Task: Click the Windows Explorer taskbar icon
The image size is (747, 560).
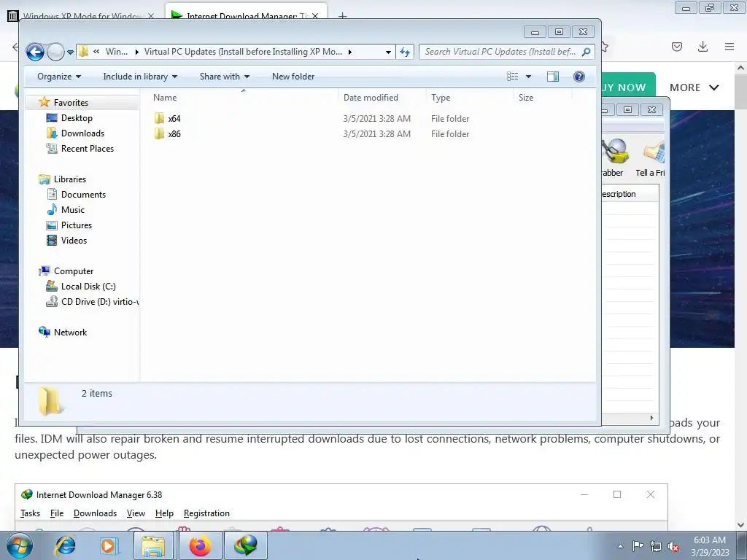Action: click(x=153, y=545)
